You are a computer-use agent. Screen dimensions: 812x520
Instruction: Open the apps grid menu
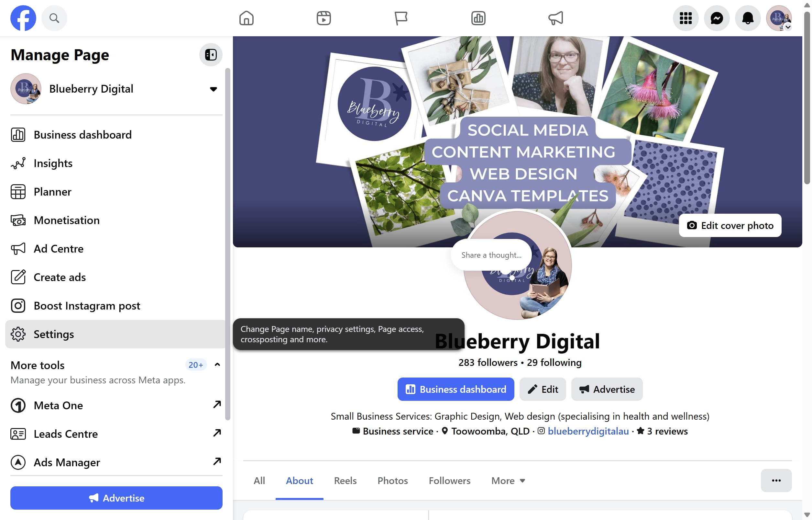pyautogui.click(x=686, y=18)
